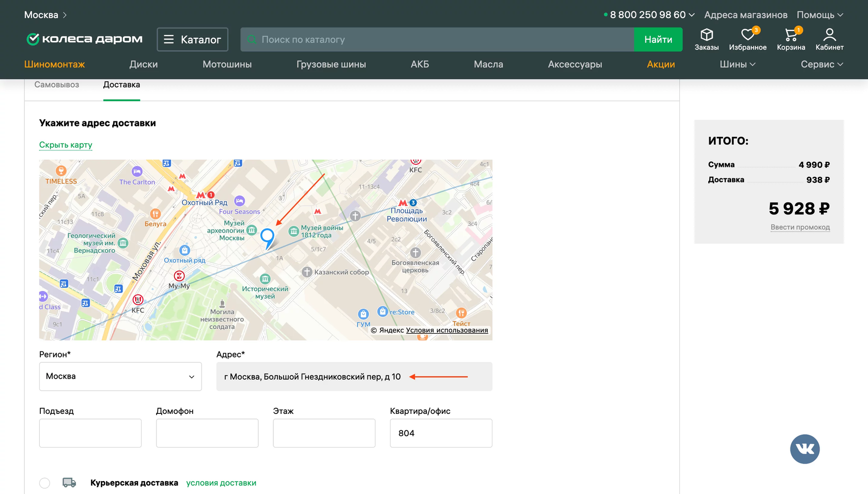This screenshot has height=494, width=868.
Task: Click Four Seasons hotel marker
Action: click(240, 200)
